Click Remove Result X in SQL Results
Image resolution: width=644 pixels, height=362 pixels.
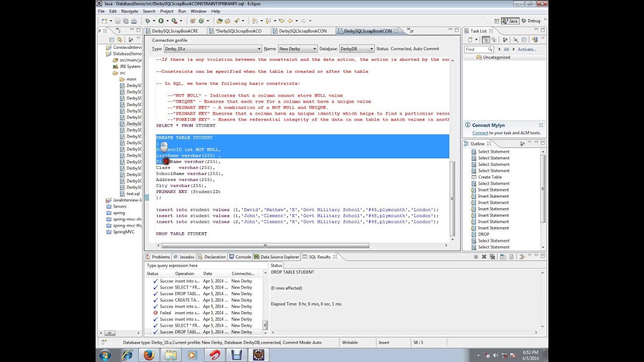[x=485, y=257]
